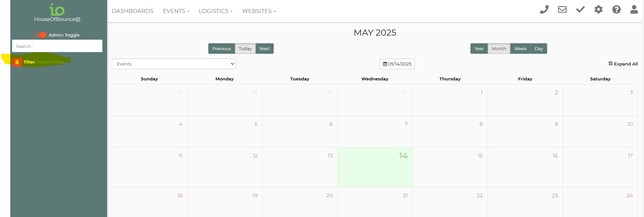Expand the EVENTS menu
The width and height of the screenshot is (644, 217).
176,11
